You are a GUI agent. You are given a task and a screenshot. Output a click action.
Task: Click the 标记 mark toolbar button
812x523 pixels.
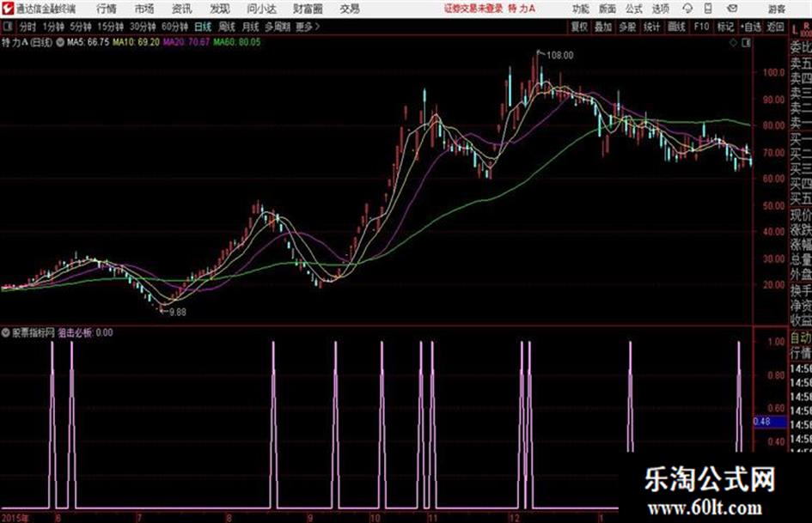pyautogui.click(x=725, y=27)
